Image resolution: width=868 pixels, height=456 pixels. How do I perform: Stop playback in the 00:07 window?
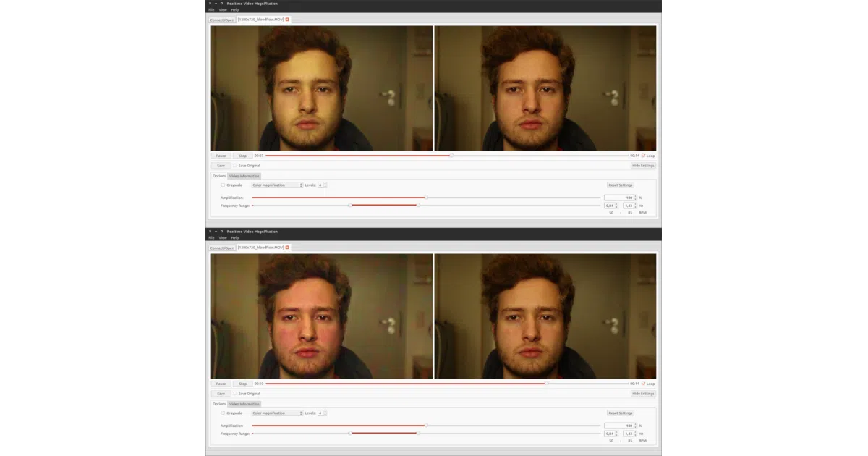242,156
